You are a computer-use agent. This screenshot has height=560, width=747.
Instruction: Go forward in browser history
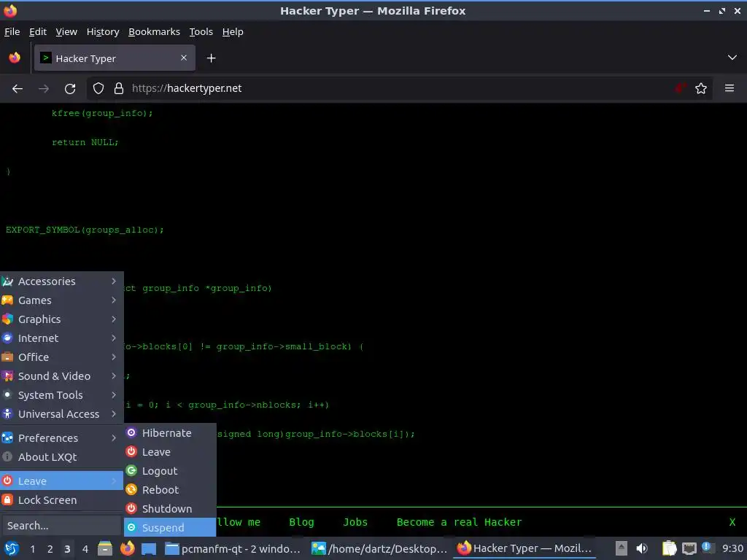click(44, 88)
